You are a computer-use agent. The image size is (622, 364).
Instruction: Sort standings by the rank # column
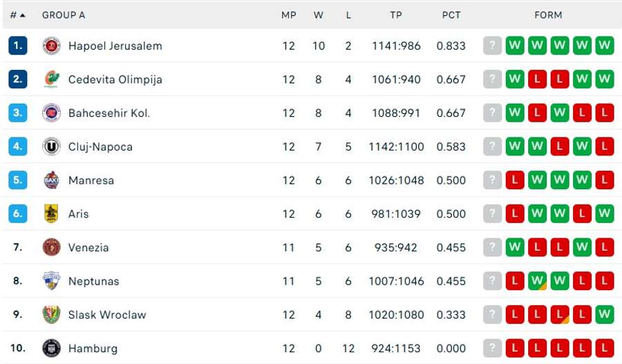click(x=17, y=15)
